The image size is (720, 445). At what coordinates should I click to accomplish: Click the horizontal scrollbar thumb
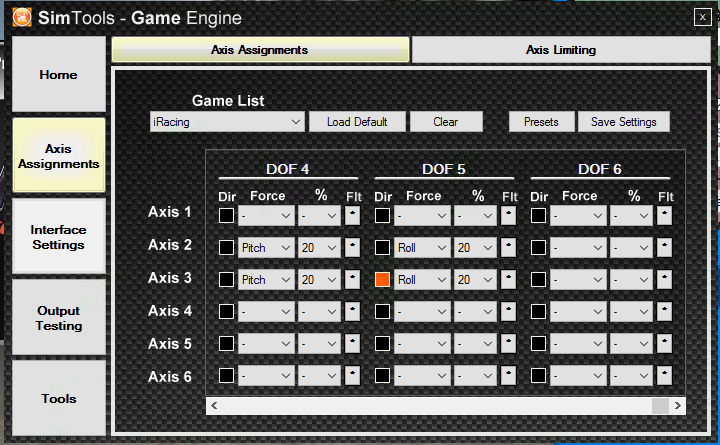(660, 406)
